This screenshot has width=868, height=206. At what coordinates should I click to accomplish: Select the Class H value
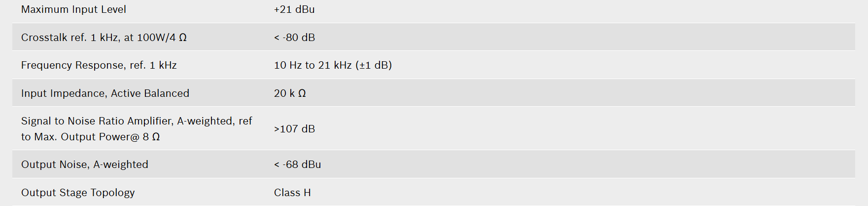coord(292,193)
